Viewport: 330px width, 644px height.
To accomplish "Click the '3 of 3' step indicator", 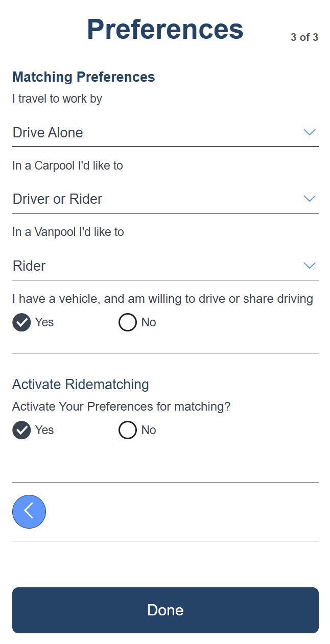I will click(x=304, y=37).
